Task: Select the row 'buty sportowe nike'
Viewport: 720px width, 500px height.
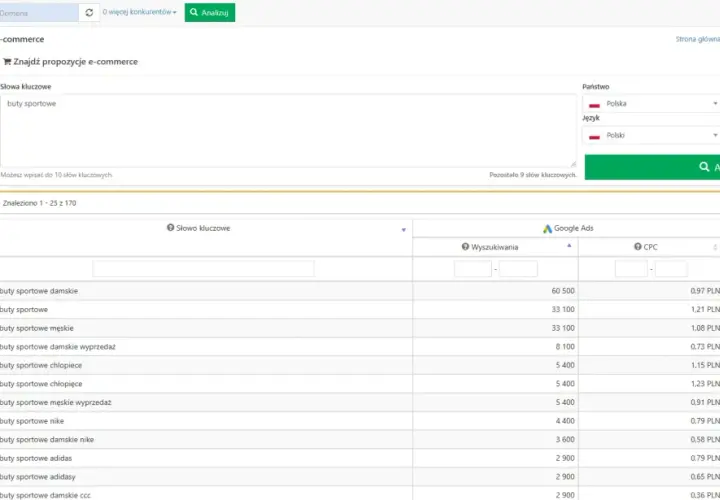Action: pyautogui.click(x=360, y=421)
